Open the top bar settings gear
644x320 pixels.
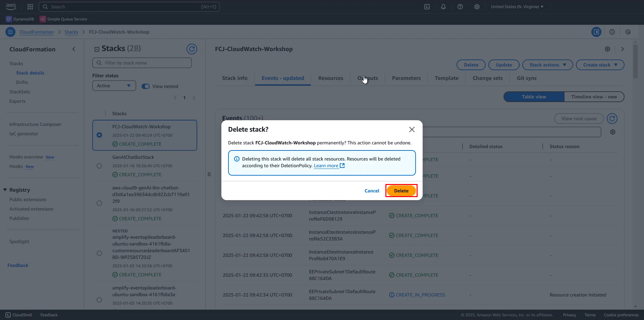tap(477, 7)
